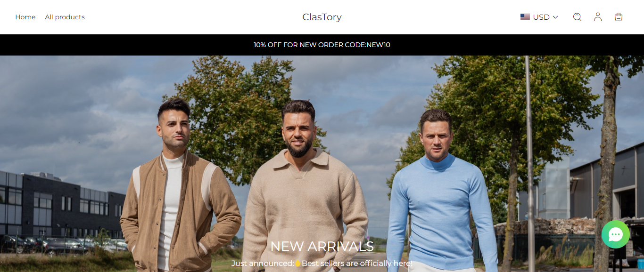Open the All products menu item
The height and width of the screenshot is (272, 644).
65,17
